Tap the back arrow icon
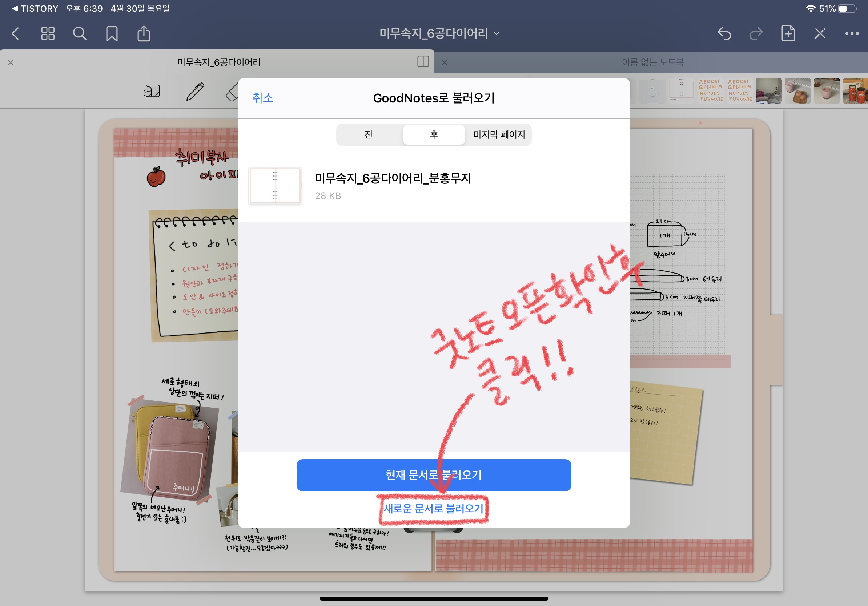868x606 pixels. (x=16, y=33)
